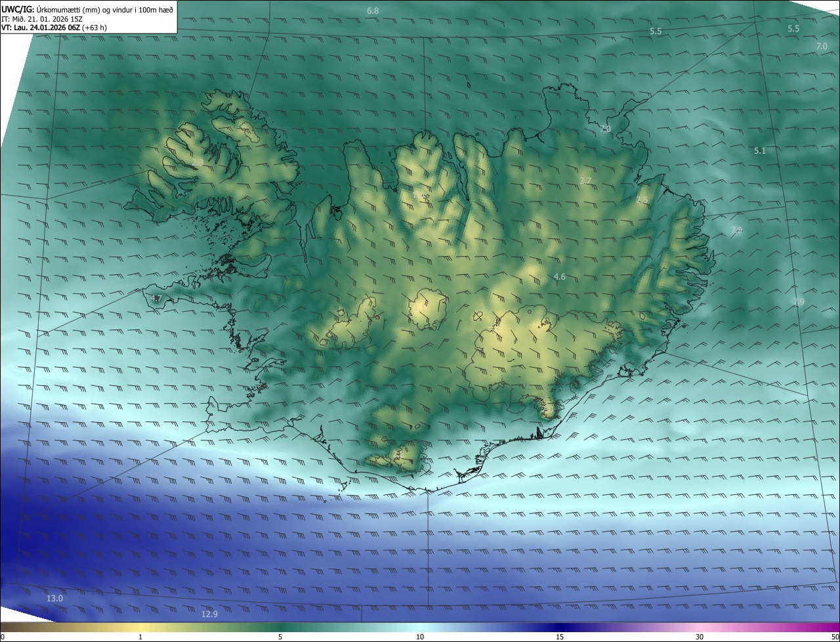Click the '50' tick on the color scale
Image resolution: width=840 pixels, height=642 pixels.
click(835, 637)
